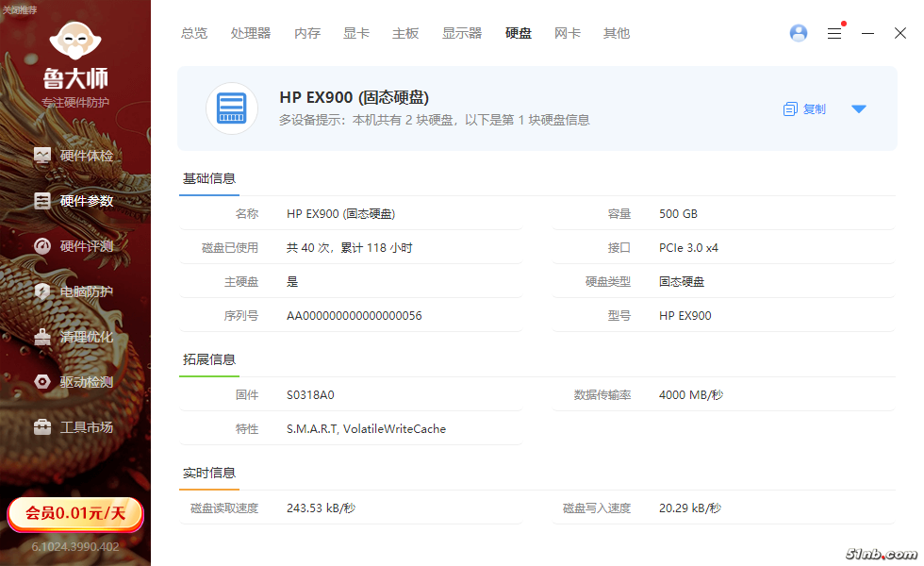The height and width of the screenshot is (566, 924).
Task: Click the 电脑防护 shield icon
Action: point(42,291)
